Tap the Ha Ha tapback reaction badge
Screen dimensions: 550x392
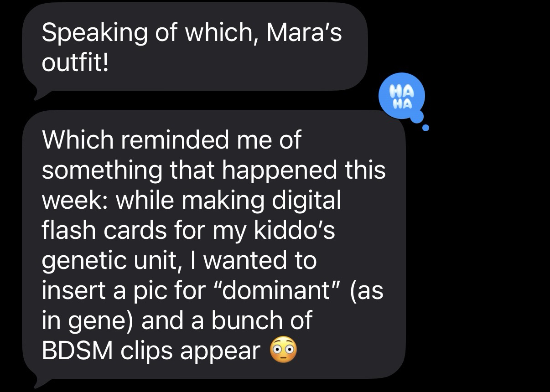click(x=402, y=98)
